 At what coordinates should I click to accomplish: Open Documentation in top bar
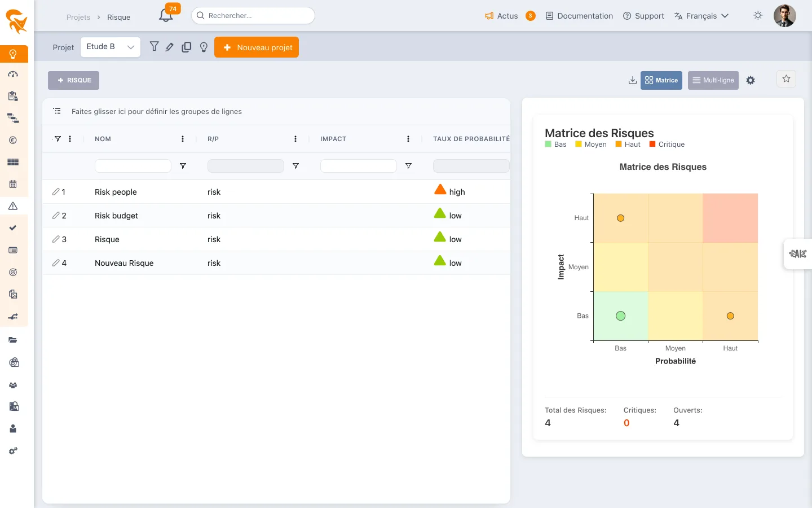[579, 16]
